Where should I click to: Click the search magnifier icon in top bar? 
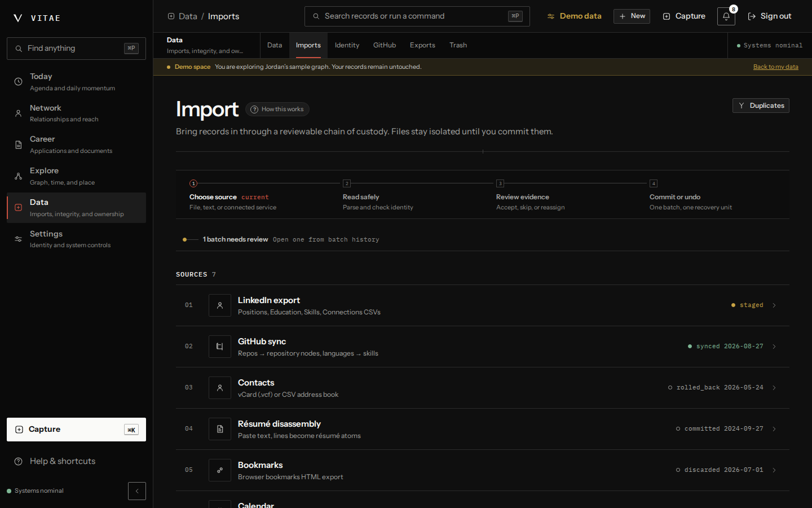click(316, 16)
